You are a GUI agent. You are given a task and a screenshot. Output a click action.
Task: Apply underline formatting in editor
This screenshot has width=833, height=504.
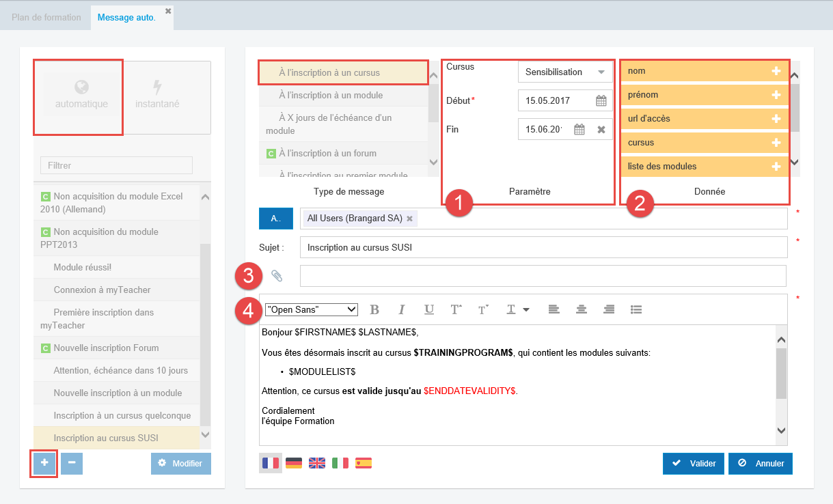429,309
